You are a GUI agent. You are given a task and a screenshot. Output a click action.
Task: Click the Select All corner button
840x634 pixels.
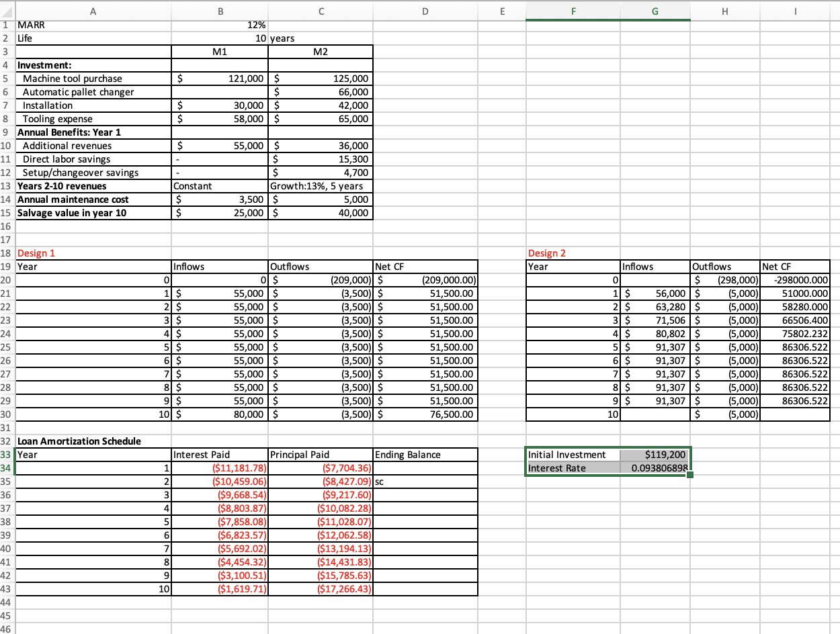(6, 11)
